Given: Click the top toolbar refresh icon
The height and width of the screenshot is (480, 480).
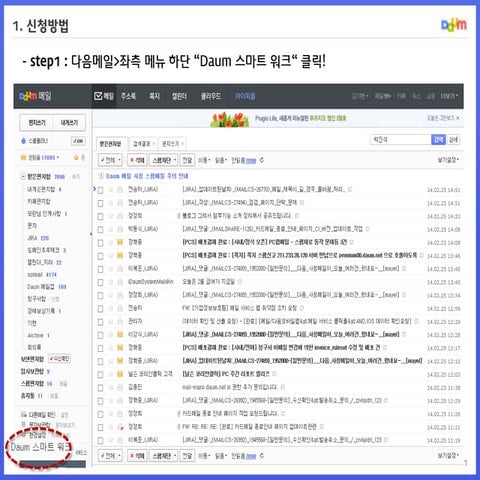Looking at the screenshot, I should (x=262, y=160).
